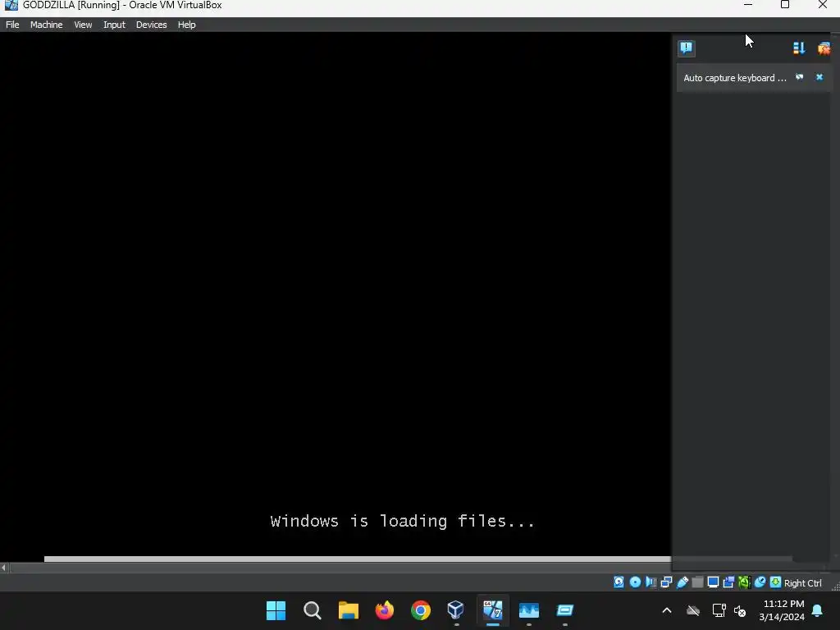
Task: Open the Help menu
Action: click(186, 25)
